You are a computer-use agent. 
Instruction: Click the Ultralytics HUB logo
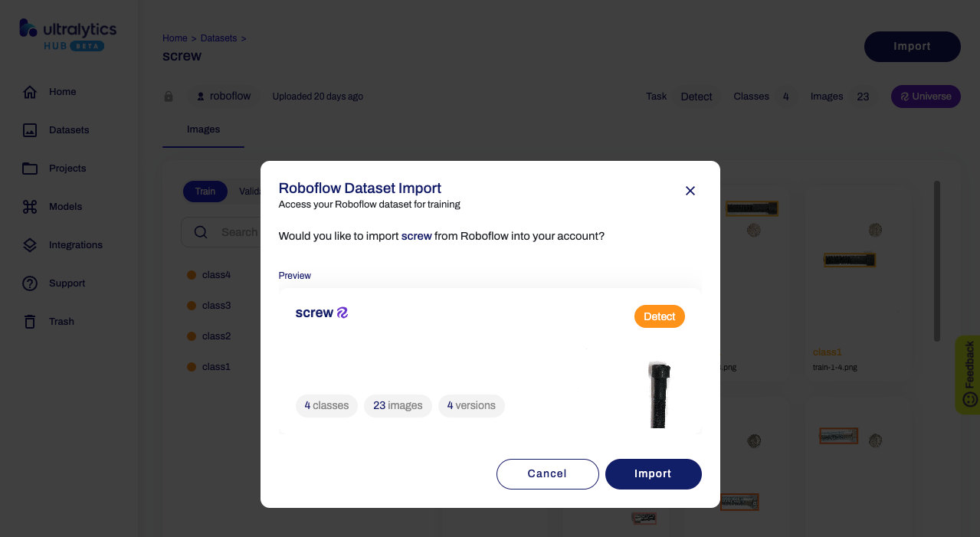[x=67, y=34]
